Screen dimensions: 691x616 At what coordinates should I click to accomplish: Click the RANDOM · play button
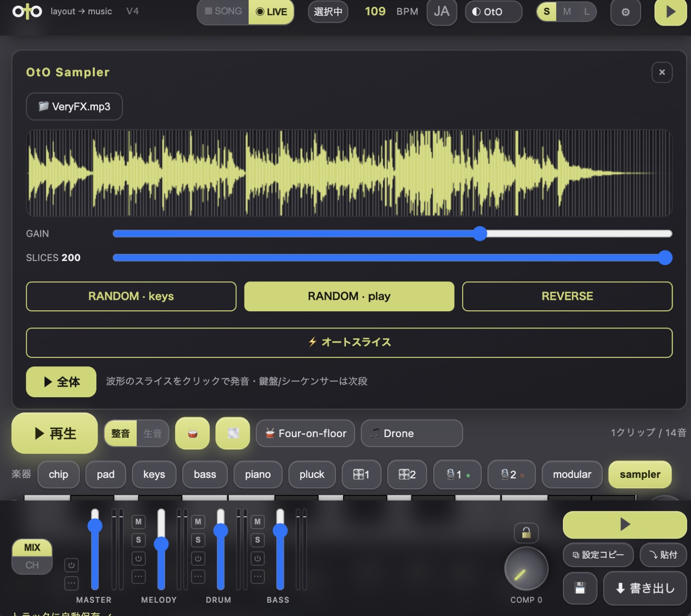(x=349, y=297)
